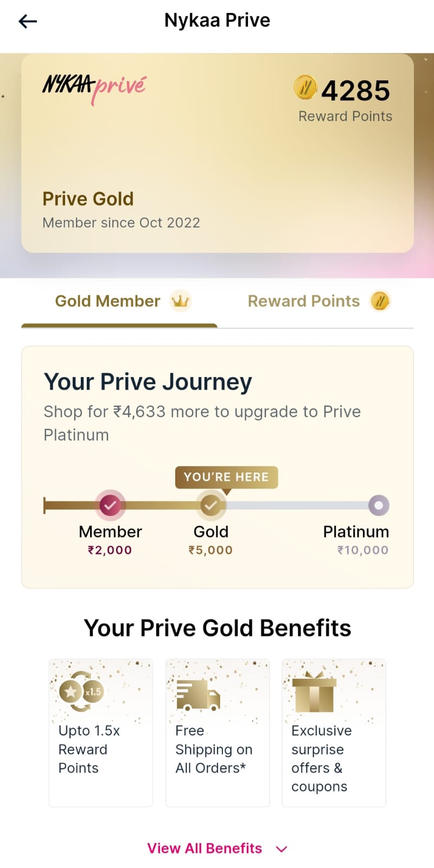Click the crown icon next to Gold Member
434x868 pixels.
tap(180, 301)
